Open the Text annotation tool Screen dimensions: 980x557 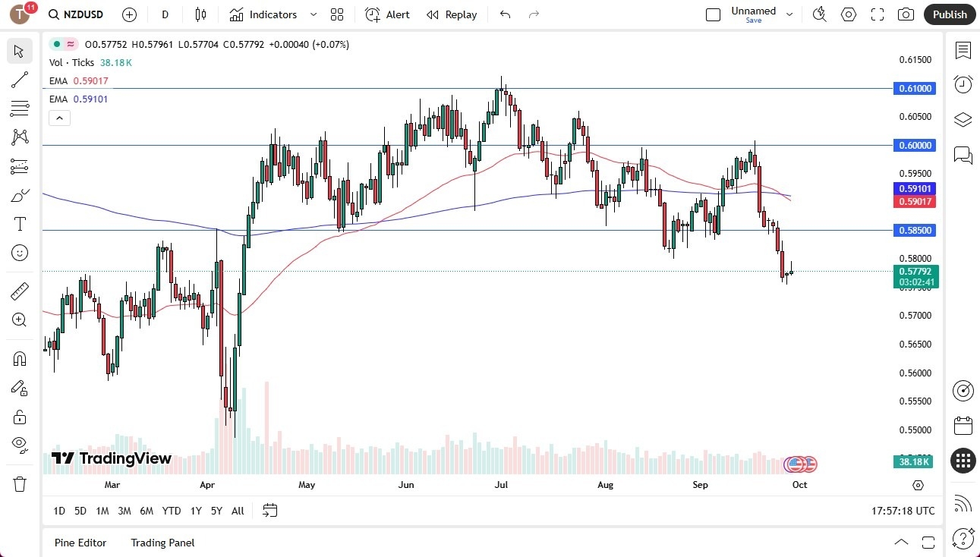coord(20,223)
